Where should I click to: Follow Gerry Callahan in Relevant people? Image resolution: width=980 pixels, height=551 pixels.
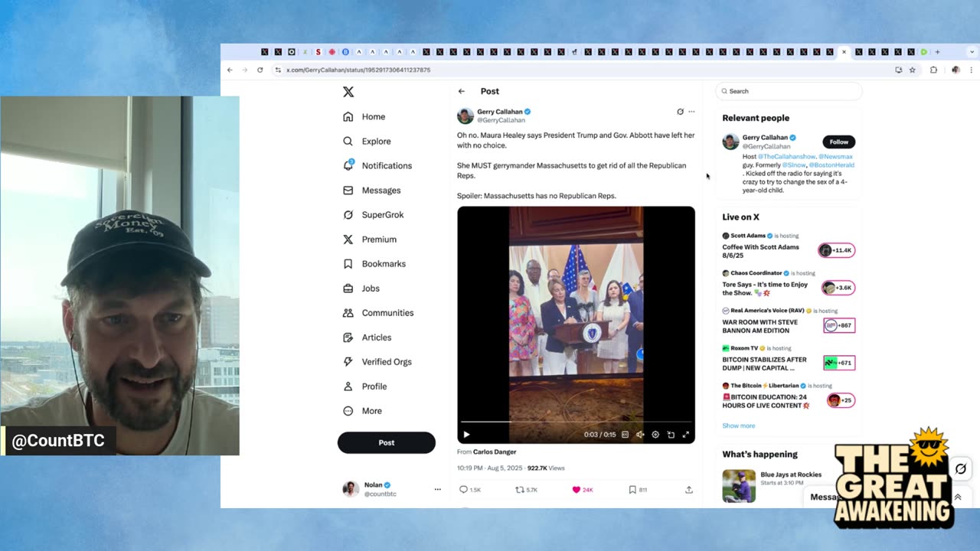pyautogui.click(x=839, y=142)
